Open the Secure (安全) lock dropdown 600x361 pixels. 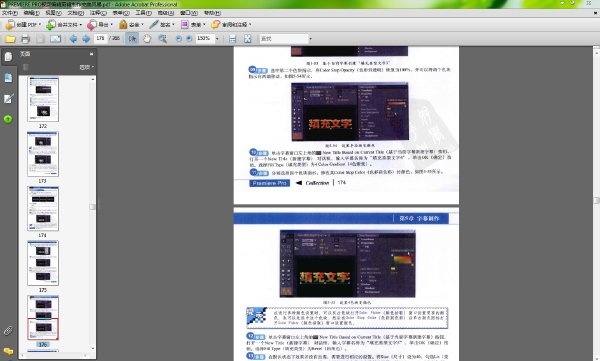(x=131, y=25)
